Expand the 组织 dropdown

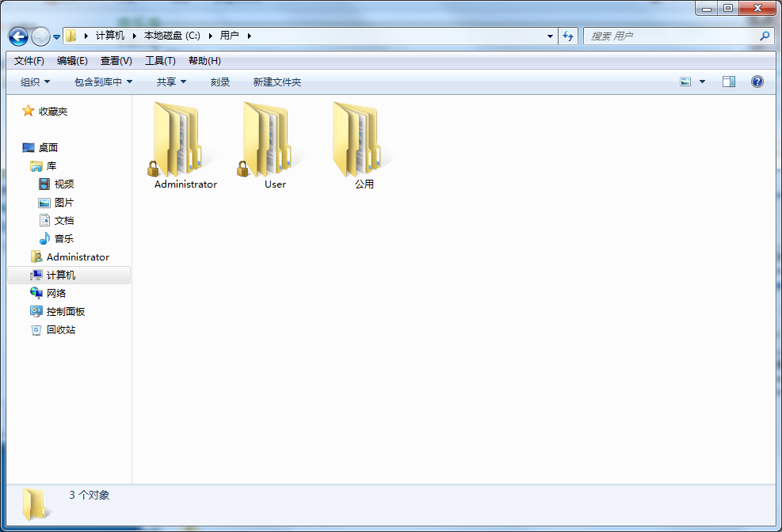[35, 82]
